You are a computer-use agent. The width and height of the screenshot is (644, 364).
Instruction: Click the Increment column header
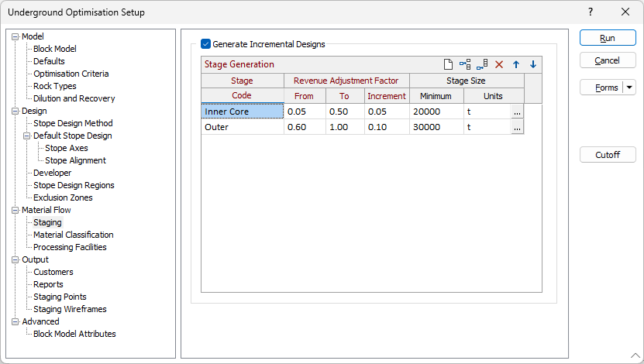tap(387, 96)
